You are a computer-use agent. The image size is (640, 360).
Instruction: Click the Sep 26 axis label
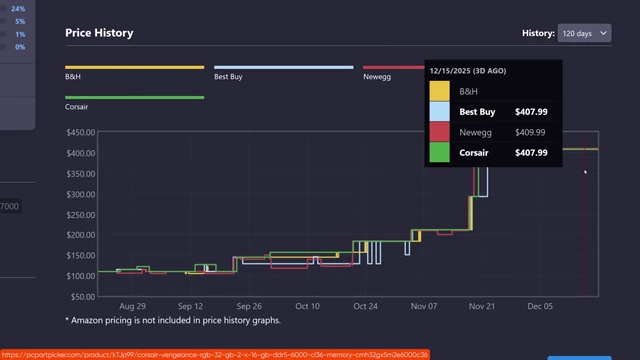click(x=249, y=306)
